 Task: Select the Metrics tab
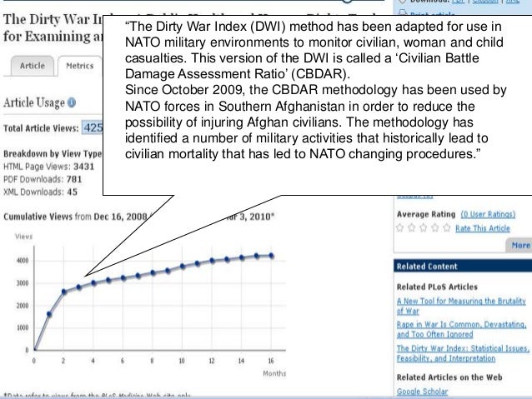80,66
